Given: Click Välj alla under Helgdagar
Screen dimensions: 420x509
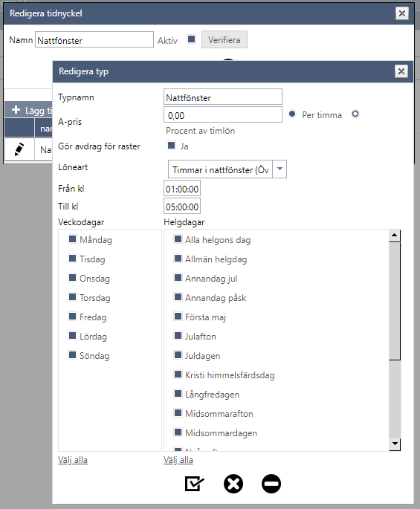Looking at the screenshot, I should 178,460.
